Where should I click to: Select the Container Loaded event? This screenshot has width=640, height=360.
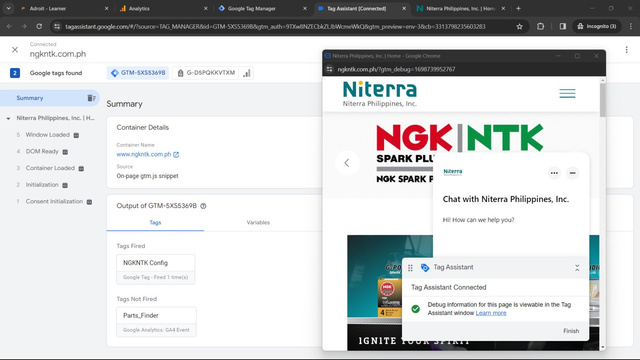(x=50, y=168)
